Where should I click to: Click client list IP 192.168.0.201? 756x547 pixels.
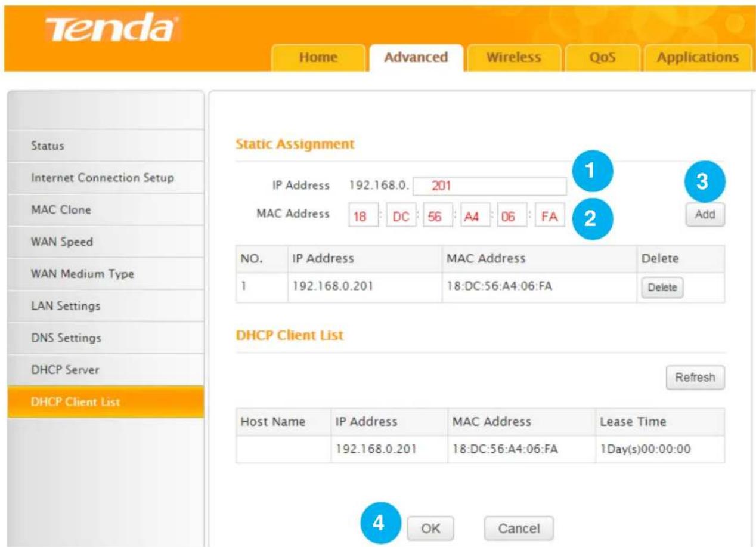(375, 450)
